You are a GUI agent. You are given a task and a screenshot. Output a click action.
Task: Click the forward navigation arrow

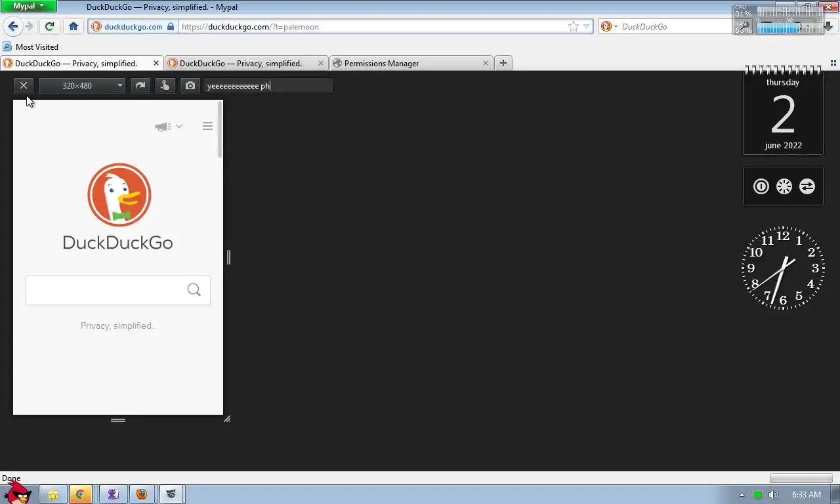click(x=30, y=26)
